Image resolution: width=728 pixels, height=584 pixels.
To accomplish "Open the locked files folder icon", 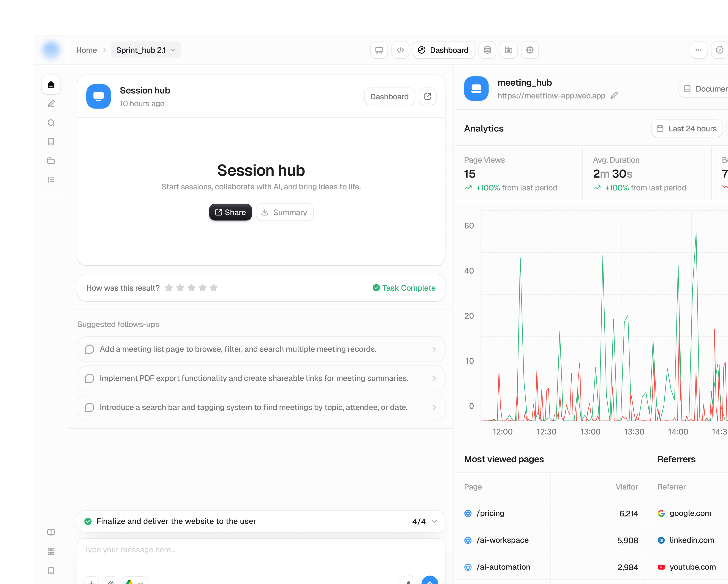I will pyautogui.click(x=508, y=50).
